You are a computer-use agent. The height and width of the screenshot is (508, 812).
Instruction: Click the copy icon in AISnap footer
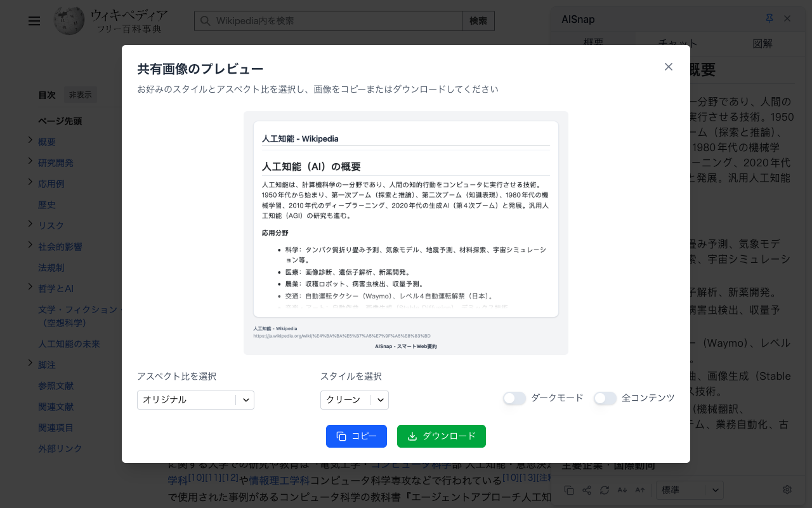569,490
